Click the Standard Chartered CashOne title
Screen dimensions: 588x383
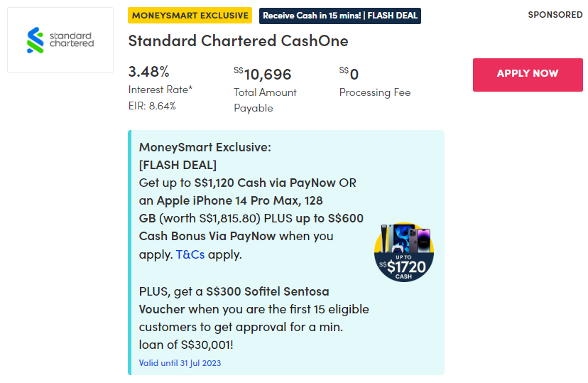pos(238,41)
